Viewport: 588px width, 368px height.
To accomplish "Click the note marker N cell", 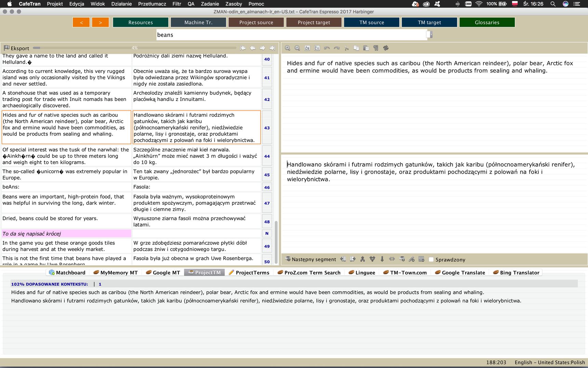I will coord(267,233).
